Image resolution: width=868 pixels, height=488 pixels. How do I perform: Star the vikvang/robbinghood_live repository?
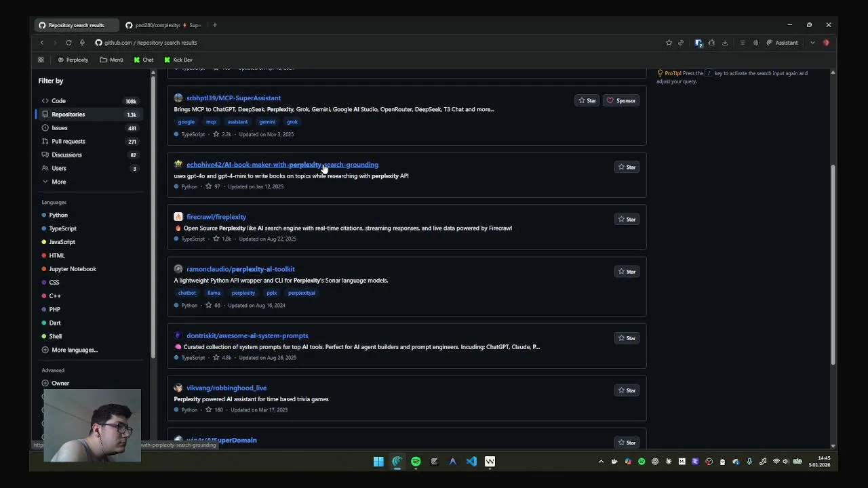(x=627, y=390)
